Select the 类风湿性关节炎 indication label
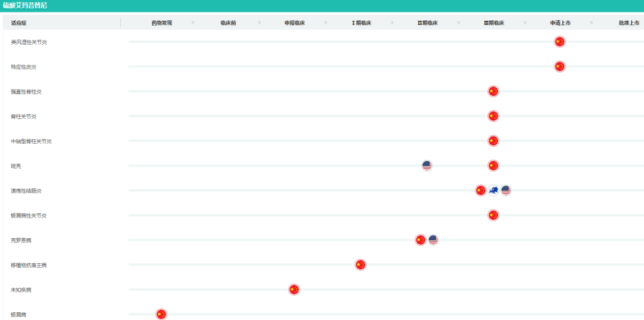644x320 pixels. click(29, 42)
